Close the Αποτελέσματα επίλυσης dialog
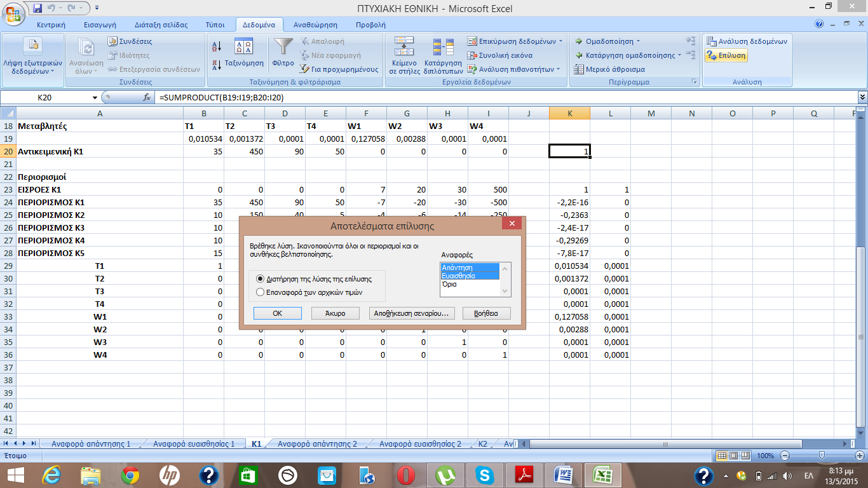The image size is (868, 488). coord(512,224)
